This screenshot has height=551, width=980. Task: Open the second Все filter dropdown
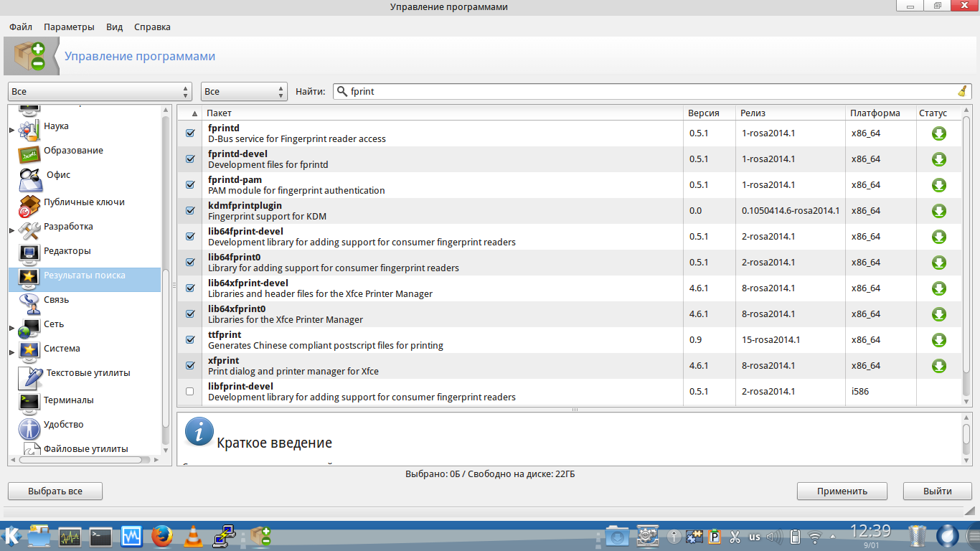(244, 92)
